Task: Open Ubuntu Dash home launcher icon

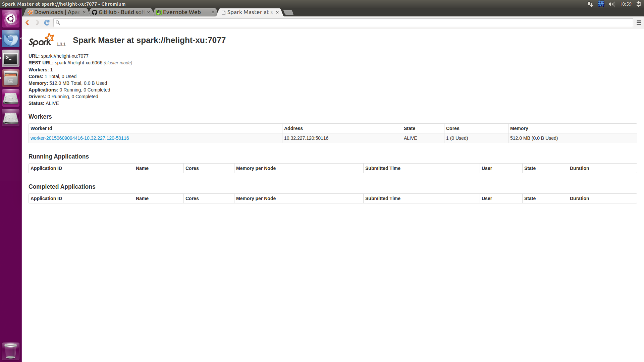Action: [x=11, y=18]
